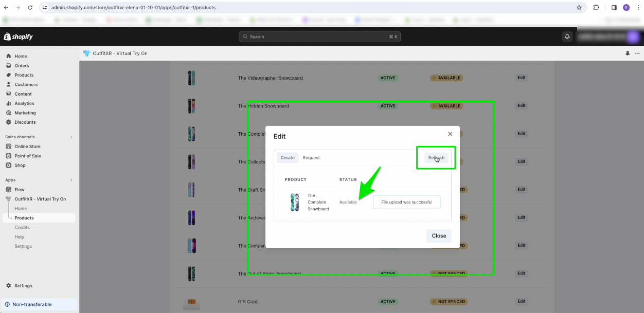Image resolution: width=644 pixels, height=313 pixels.
Task: Go back in the browser
Action: (x=6, y=8)
